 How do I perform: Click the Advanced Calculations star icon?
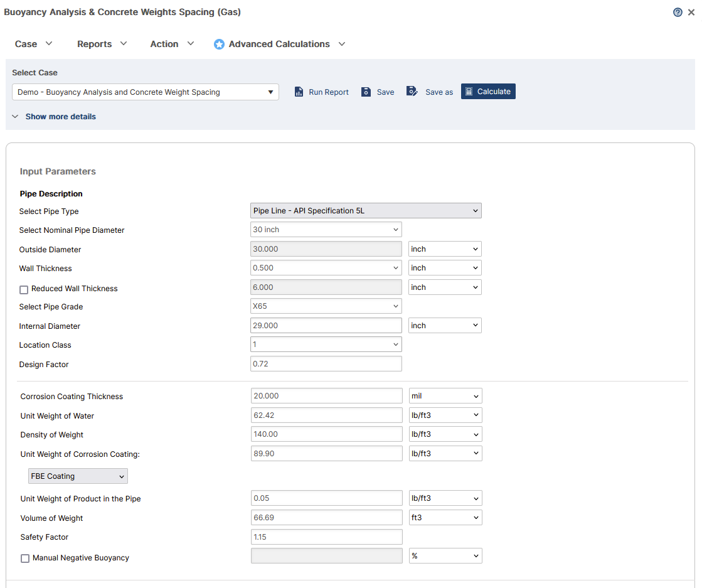[x=219, y=45]
